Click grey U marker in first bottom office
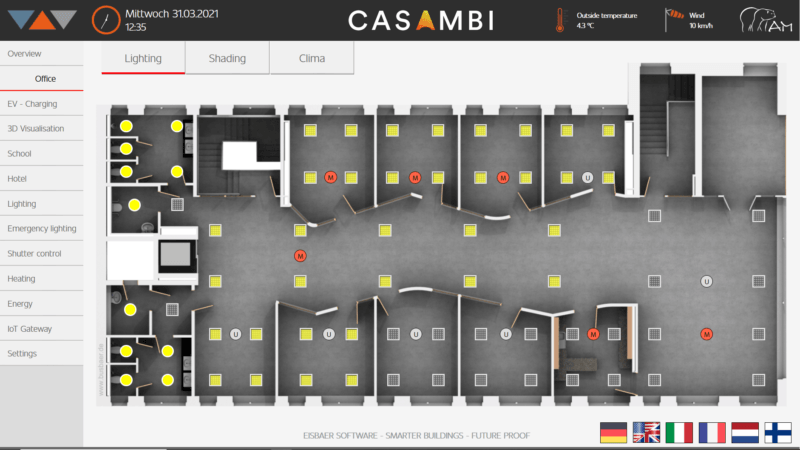 (x=235, y=334)
